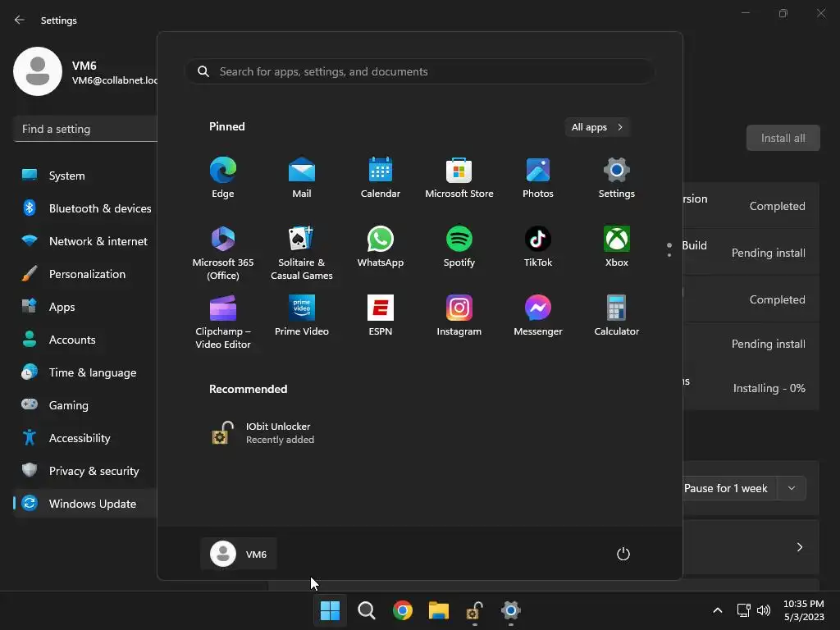Open the clock showing 10:35 PM

(x=804, y=610)
